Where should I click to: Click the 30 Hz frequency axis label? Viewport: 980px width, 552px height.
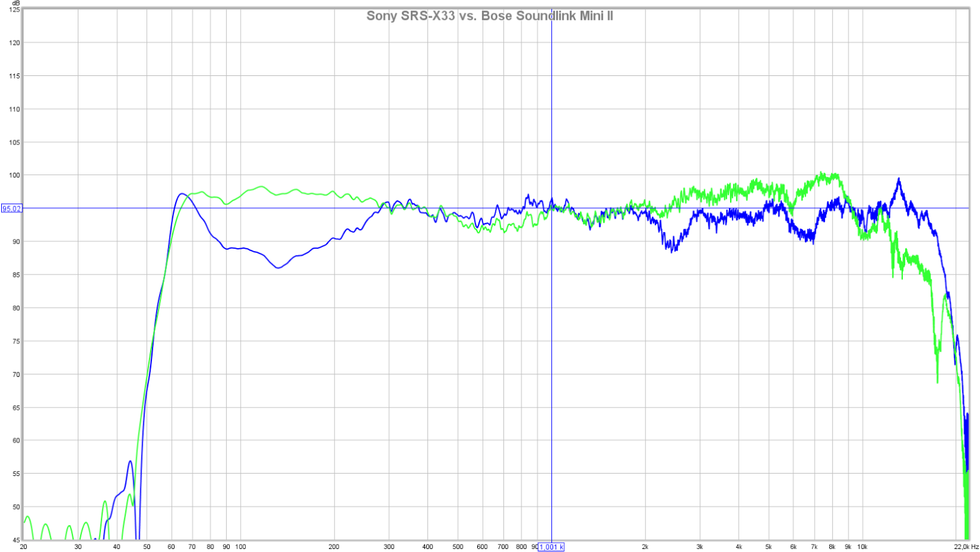click(x=78, y=546)
